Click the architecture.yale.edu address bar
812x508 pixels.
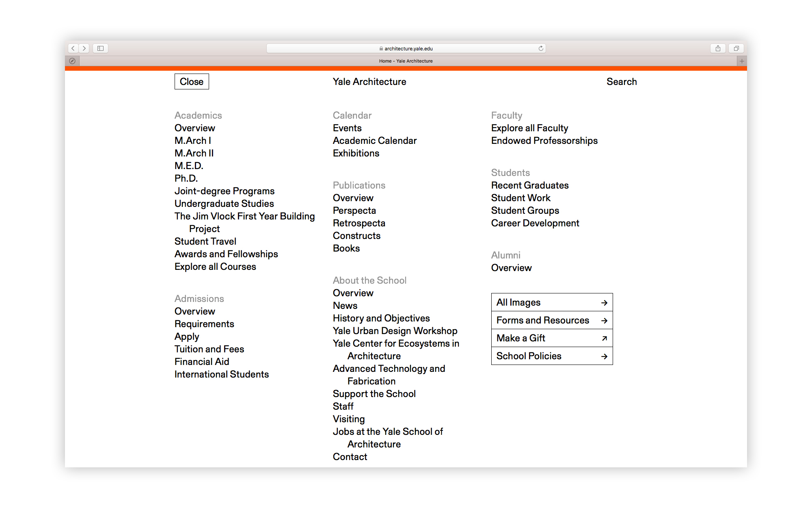click(x=406, y=48)
